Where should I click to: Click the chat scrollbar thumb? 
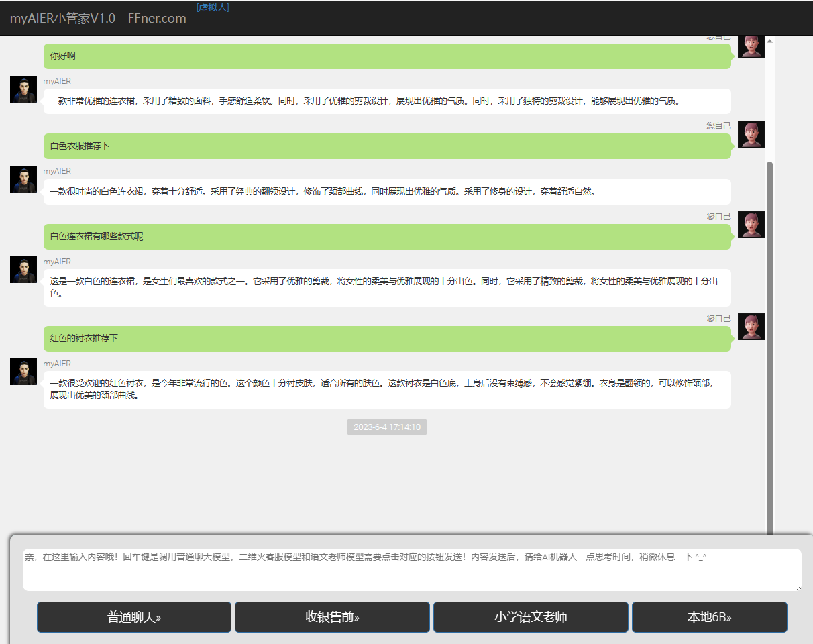click(769, 347)
